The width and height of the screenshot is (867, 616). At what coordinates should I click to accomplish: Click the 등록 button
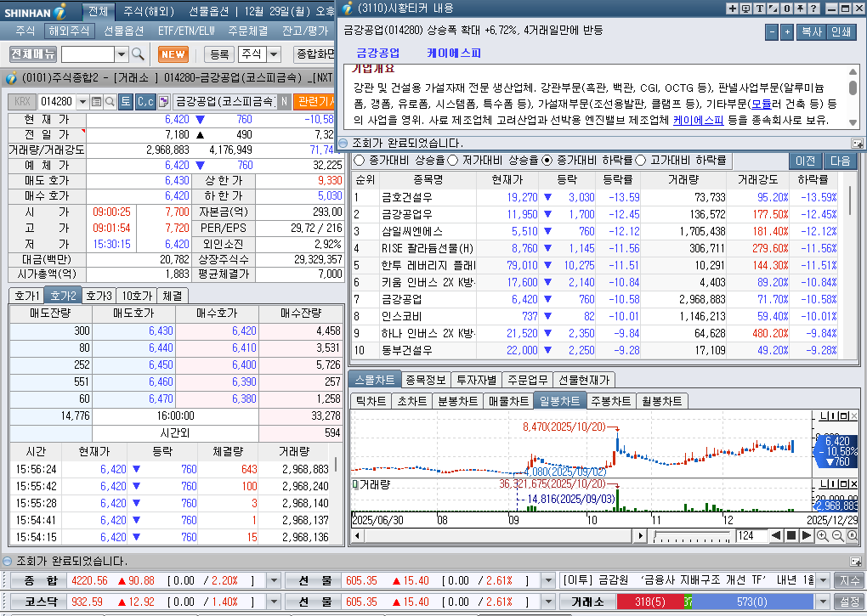[219, 54]
